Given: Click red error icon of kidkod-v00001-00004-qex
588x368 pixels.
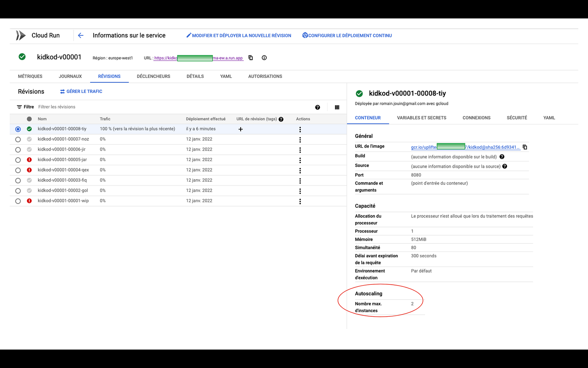Looking at the screenshot, I should [x=29, y=170].
